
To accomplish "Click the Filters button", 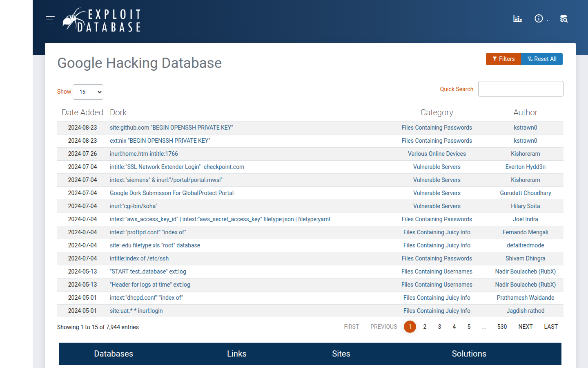I will [x=503, y=59].
